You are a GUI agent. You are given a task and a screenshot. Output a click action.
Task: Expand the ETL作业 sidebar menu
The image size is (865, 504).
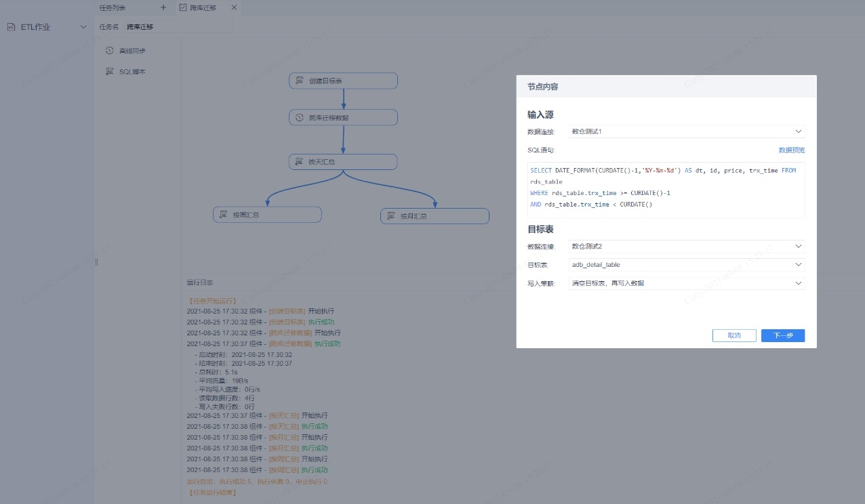[83, 27]
